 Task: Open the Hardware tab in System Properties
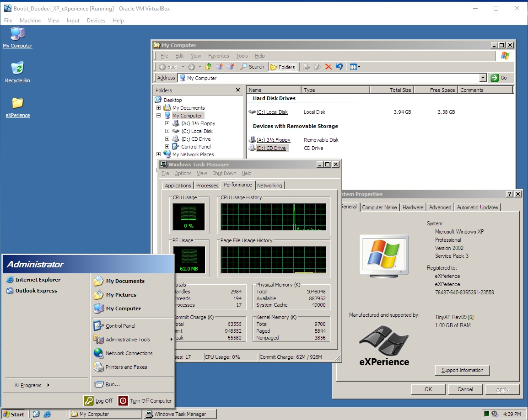click(413, 207)
